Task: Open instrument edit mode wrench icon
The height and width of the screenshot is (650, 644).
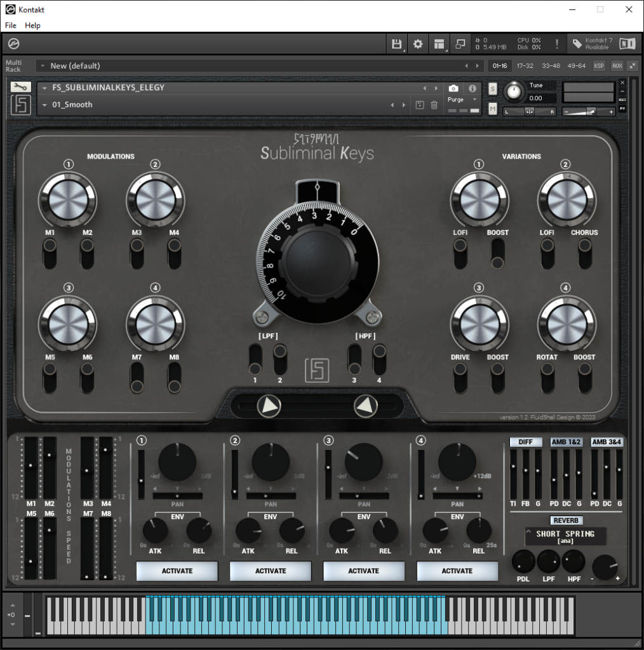Action: click(x=20, y=86)
